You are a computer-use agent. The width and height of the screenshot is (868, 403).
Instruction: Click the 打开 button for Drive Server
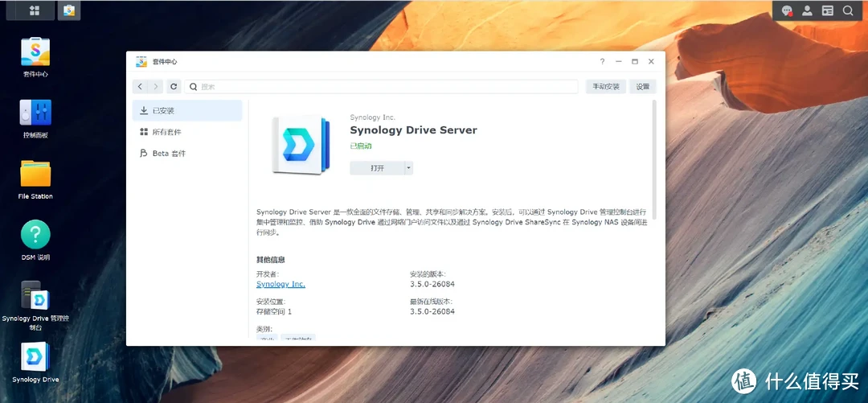point(377,168)
